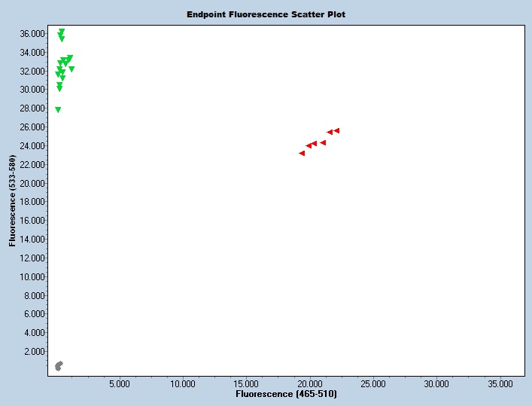
Task: Click the Endpoint Fluorescence Scatter Plot title
Action: pos(266,14)
